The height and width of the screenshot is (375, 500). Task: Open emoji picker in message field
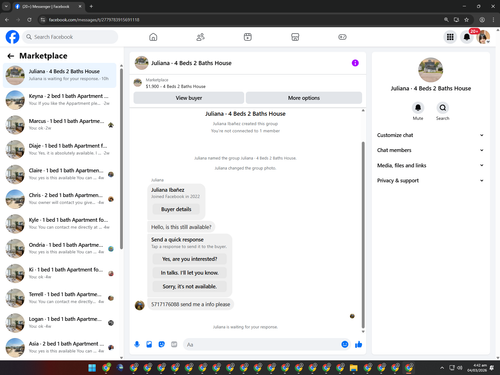click(x=345, y=344)
